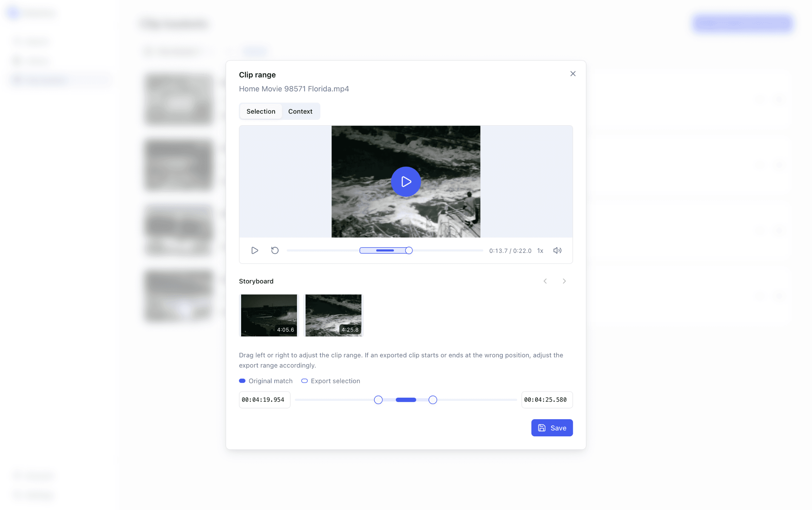
Task: Click the start time field 00:04:19.954
Action: (264, 400)
